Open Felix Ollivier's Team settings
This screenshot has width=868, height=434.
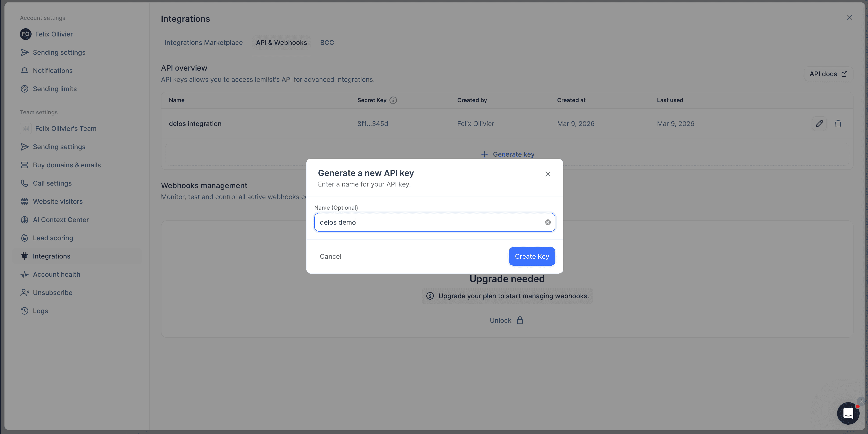(58, 128)
